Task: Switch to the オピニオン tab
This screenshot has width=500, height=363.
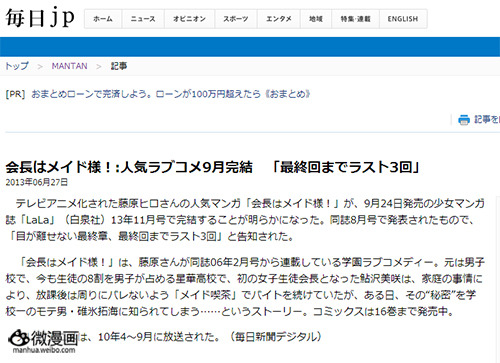Action: [189, 19]
